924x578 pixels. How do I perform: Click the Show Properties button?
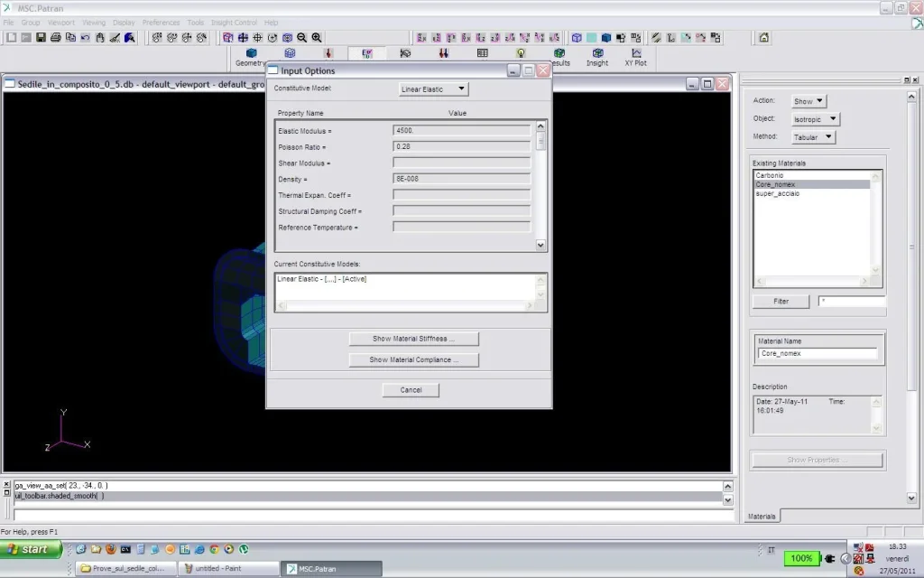point(817,460)
